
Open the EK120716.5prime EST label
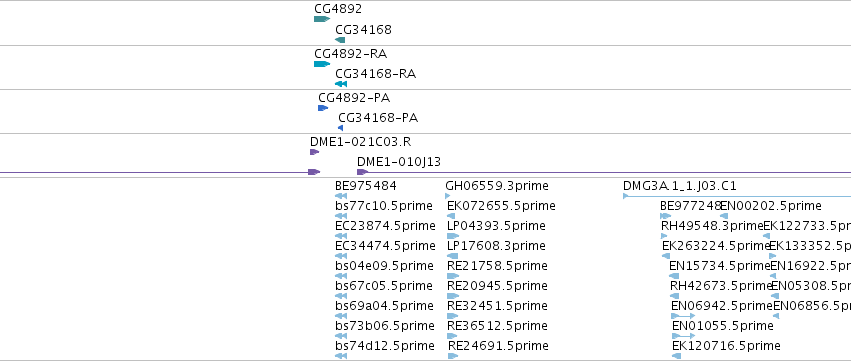pyautogui.click(x=726, y=346)
